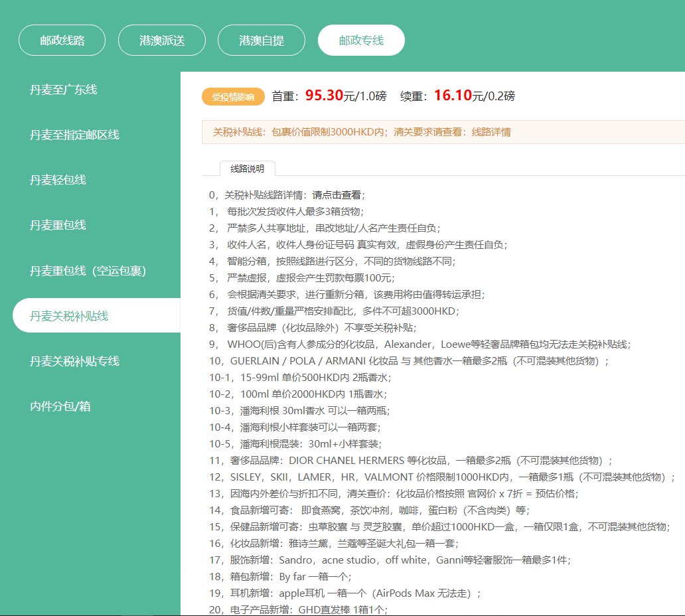This screenshot has width=685, height=616.
Task: Click rule 17 服饰新增 Sandro line
Action: pos(390,560)
